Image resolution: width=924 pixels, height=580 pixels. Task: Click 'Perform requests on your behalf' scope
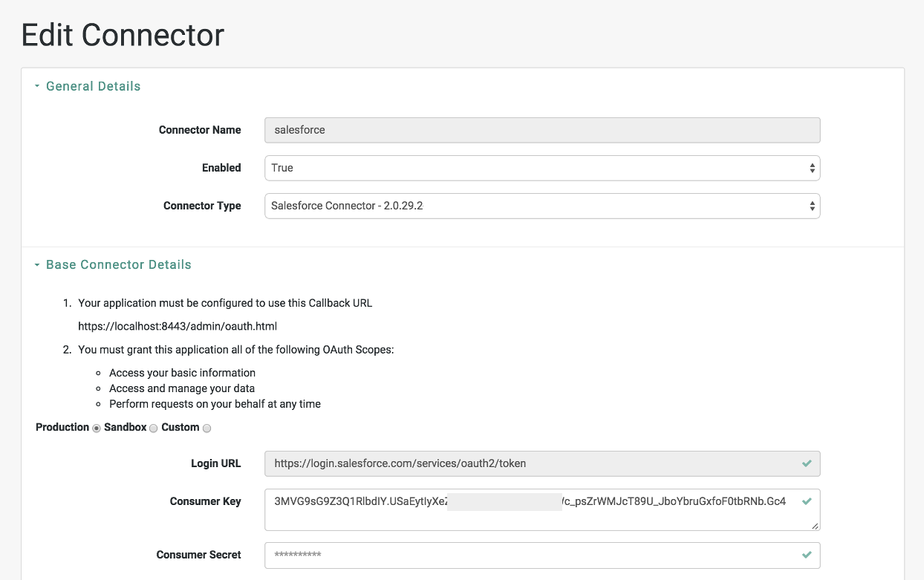(x=215, y=404)
